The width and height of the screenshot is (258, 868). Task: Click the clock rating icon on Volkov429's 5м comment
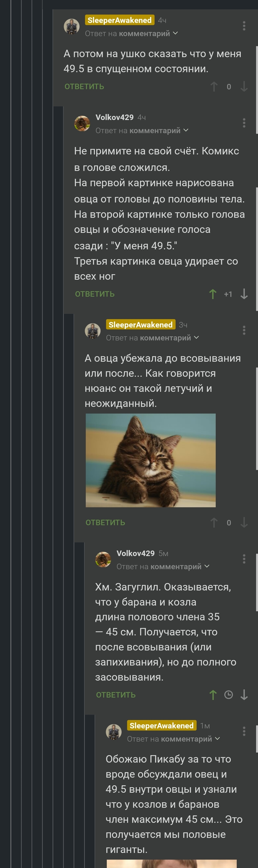229,695
